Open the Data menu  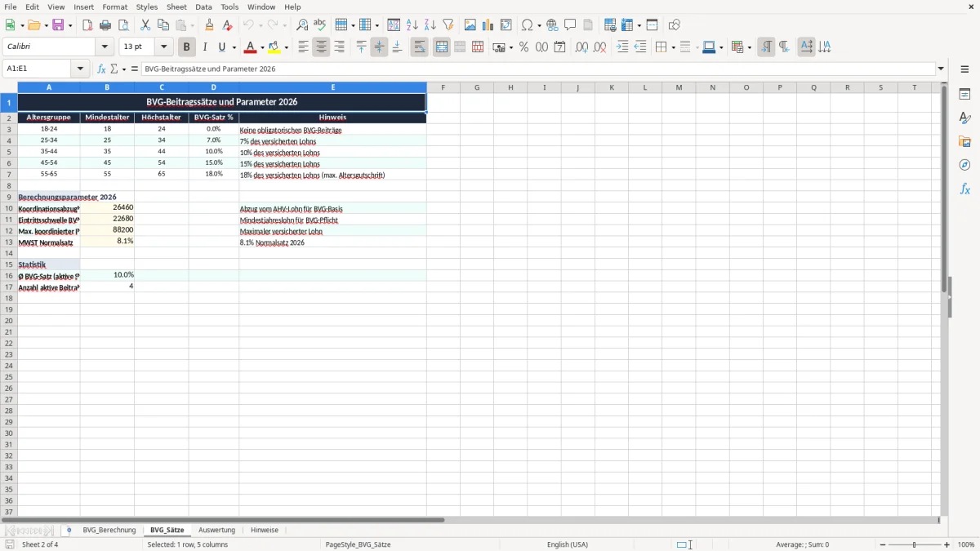203,7
